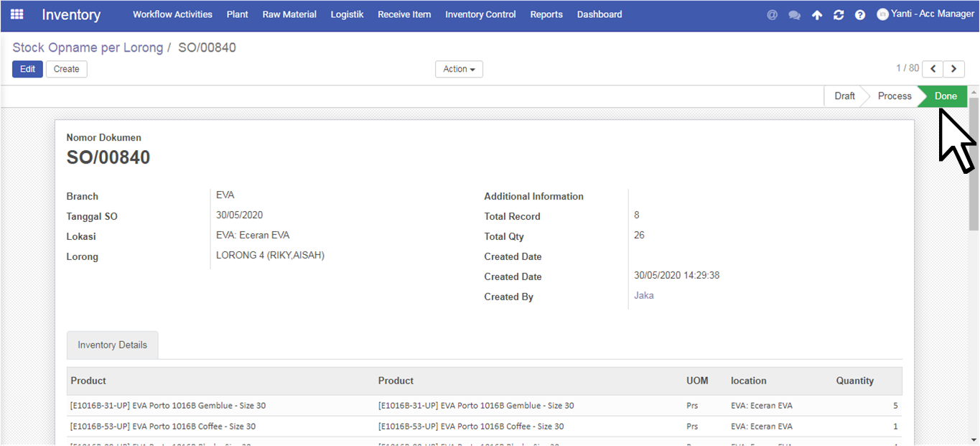Click the Create button
The width and height of the screenshot is (980, 446).
[67, 69]
